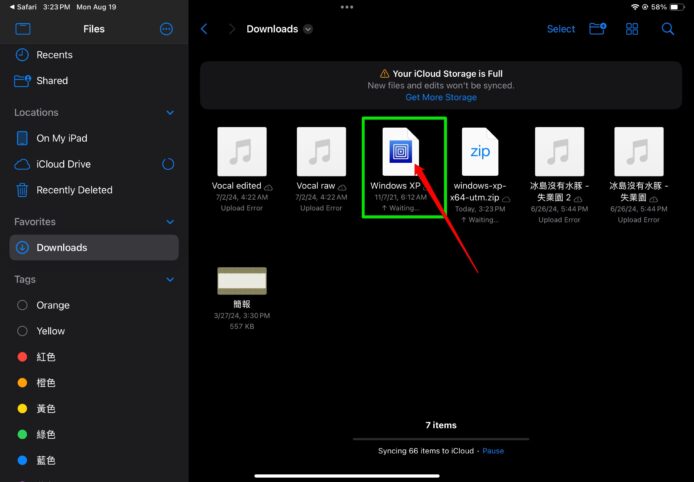Switch view using the grid icon
The image size is (694, 482).
(x=632, y=29)
